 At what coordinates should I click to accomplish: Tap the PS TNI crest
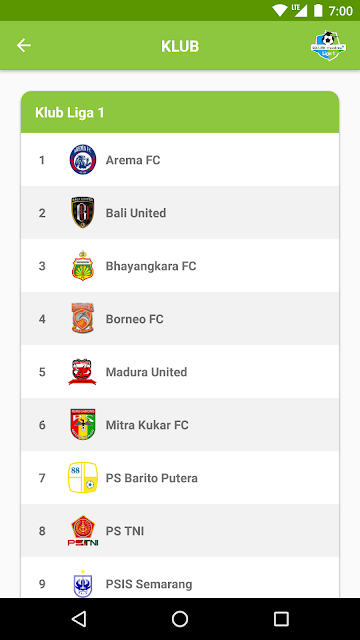click(x=83, y=531)
